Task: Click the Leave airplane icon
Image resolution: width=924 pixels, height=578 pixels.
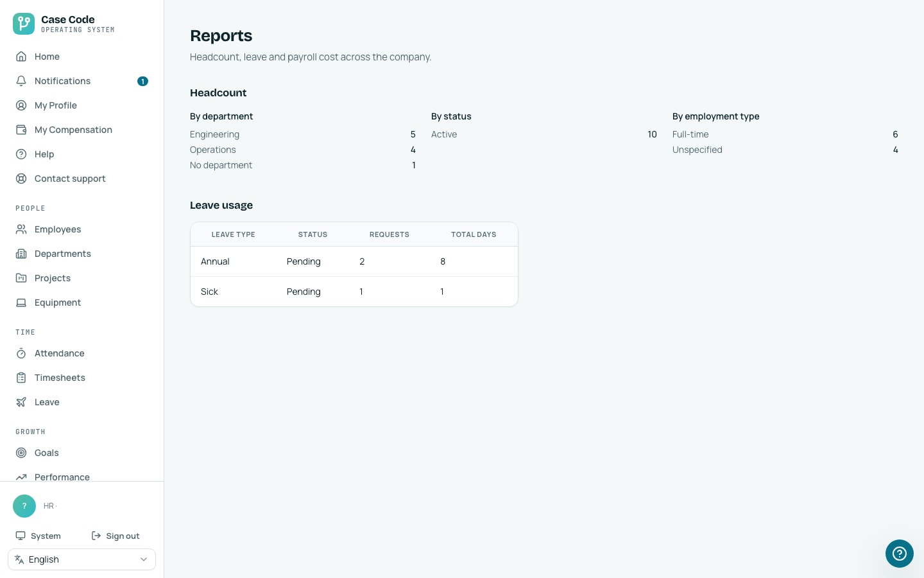Action: pyautogui.click(x=21, y=402)
